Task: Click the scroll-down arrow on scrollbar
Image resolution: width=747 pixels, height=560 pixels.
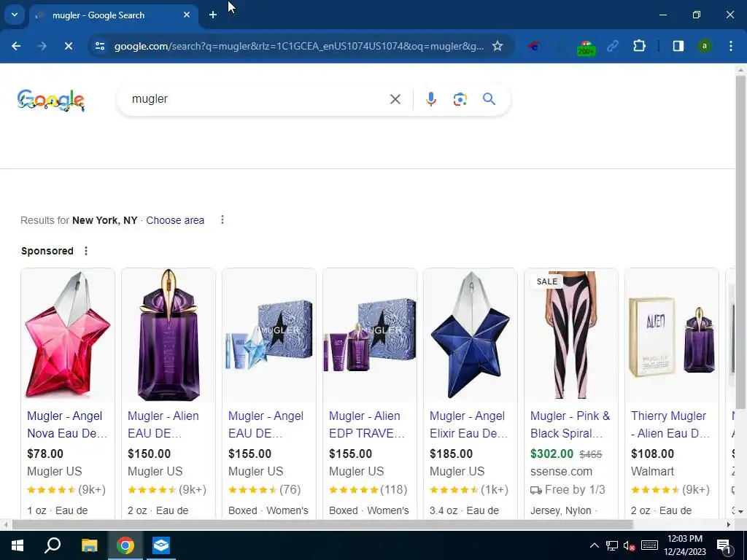Action: tap(740, 512)
